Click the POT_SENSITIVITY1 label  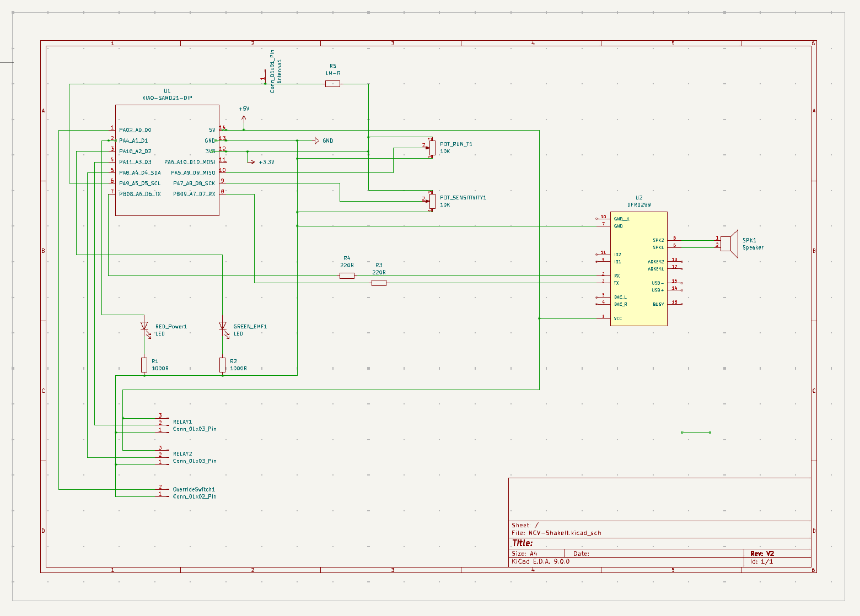(x=463, y=197)
